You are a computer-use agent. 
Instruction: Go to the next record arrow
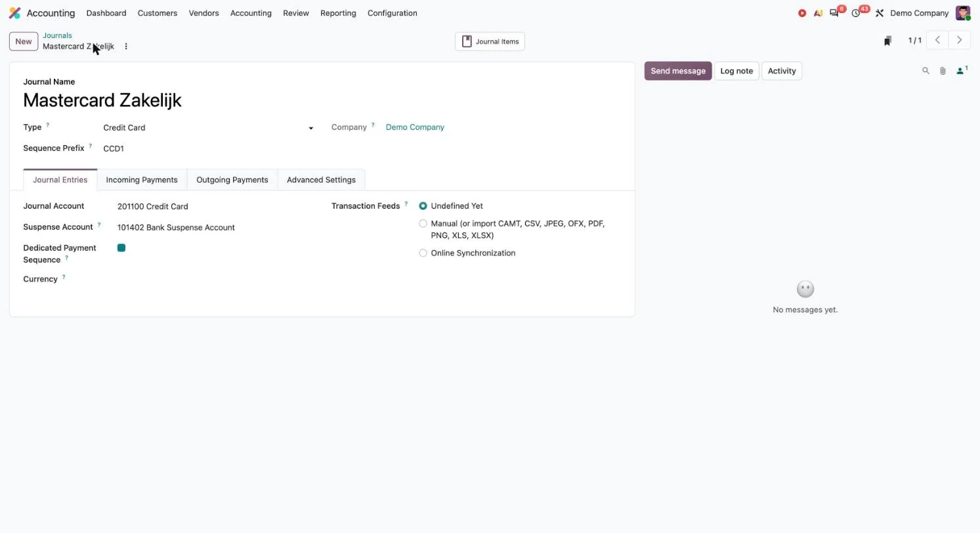click(x=960, y=41)
